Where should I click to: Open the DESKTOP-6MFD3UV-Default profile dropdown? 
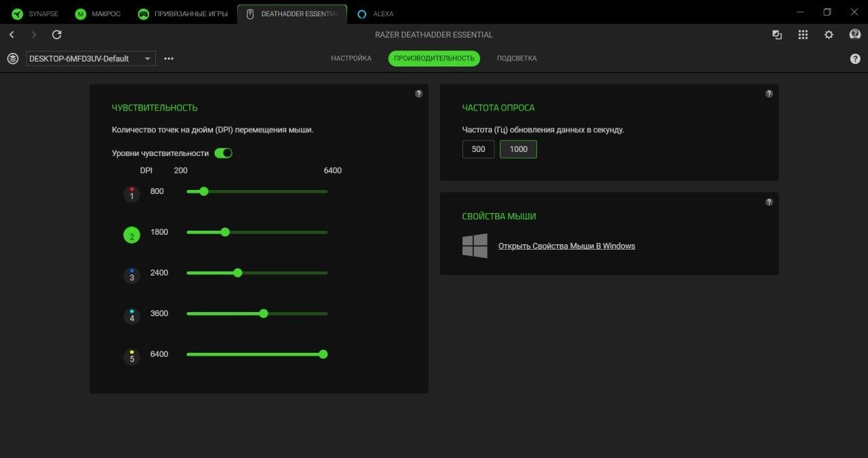point(91,58)
